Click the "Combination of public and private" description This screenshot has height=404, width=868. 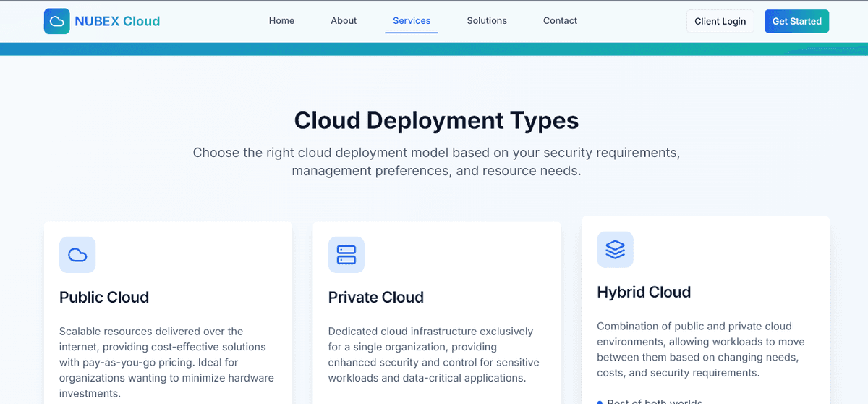701,350
